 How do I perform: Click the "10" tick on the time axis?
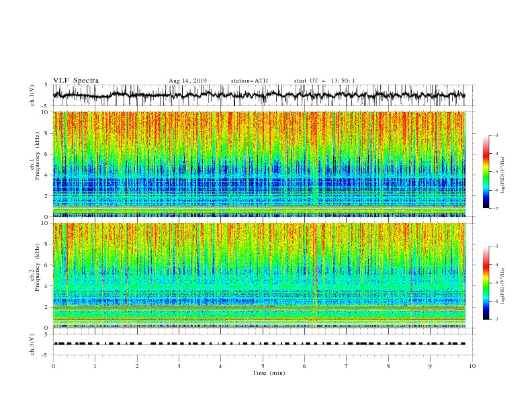pos(472,366)
